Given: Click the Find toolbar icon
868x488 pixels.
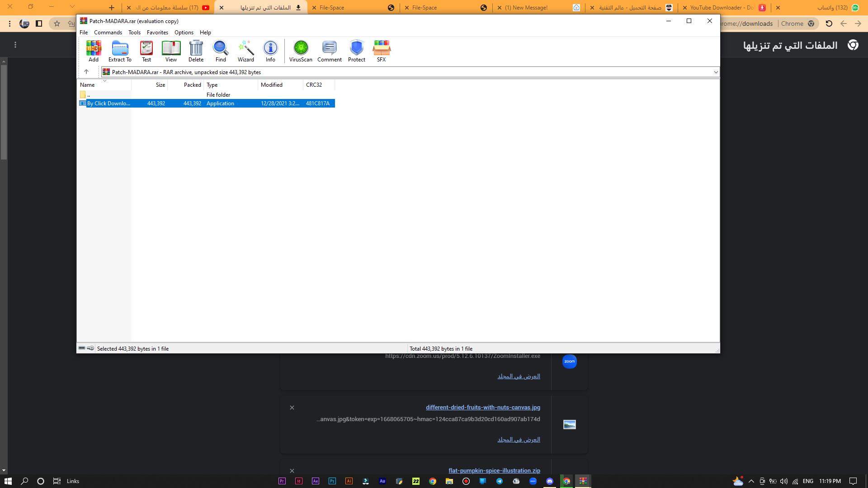Looking at the screenshot, I should [x=221, y=51].
